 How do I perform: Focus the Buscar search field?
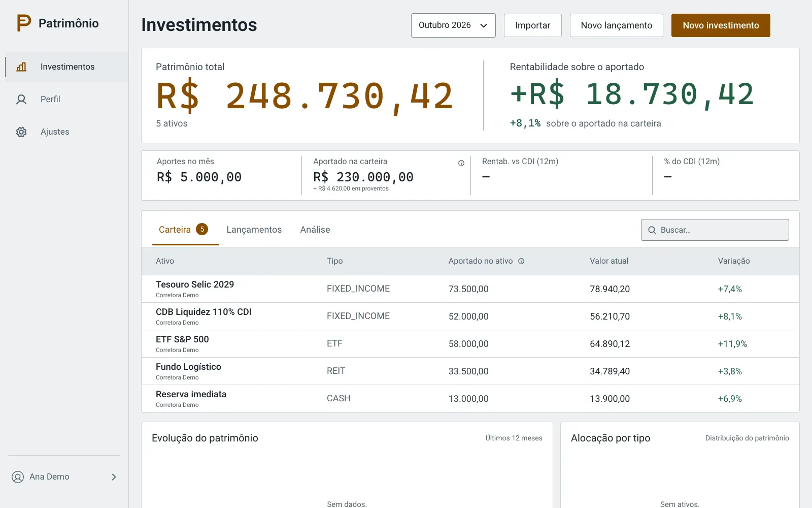tap(715, 230)
